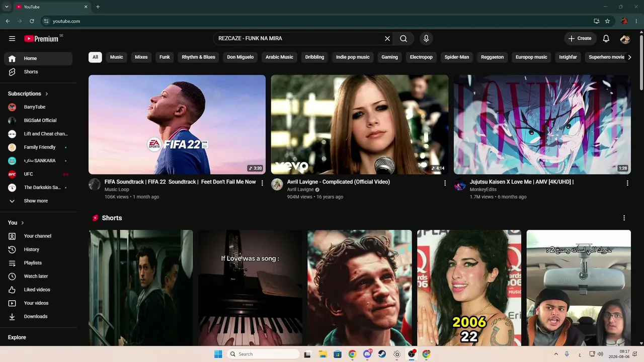Open the BarryTube subscription

click(x=38, y=107)
